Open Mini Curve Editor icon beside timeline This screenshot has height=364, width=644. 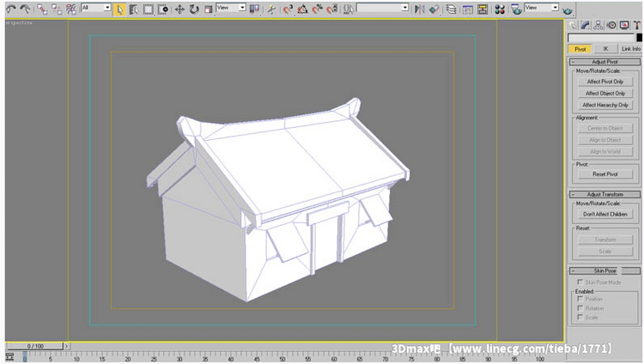[9, 357]
